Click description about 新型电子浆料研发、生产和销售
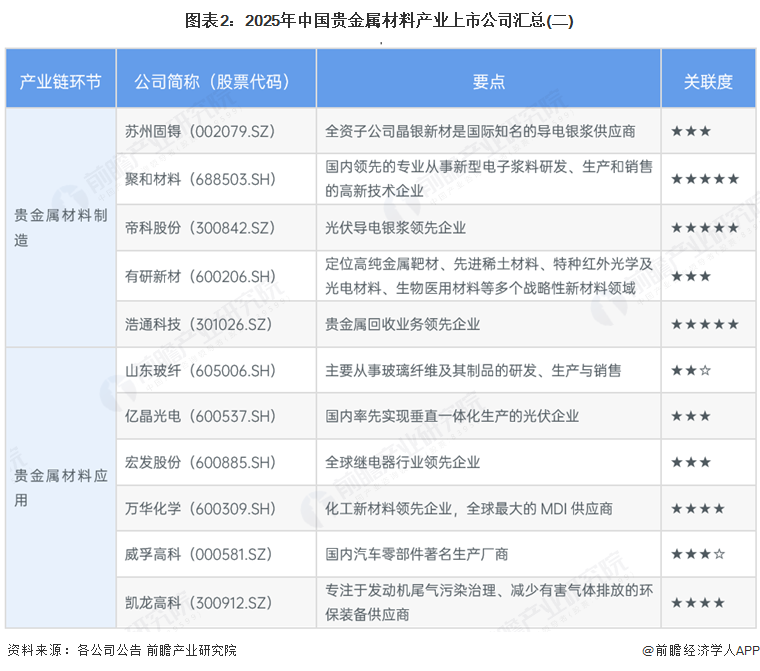This screenshot has width=760, height=671. coord(489,179)
